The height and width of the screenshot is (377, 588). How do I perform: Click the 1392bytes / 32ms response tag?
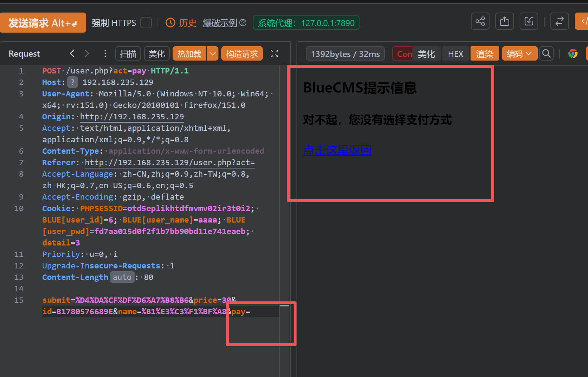coord(345,54)
